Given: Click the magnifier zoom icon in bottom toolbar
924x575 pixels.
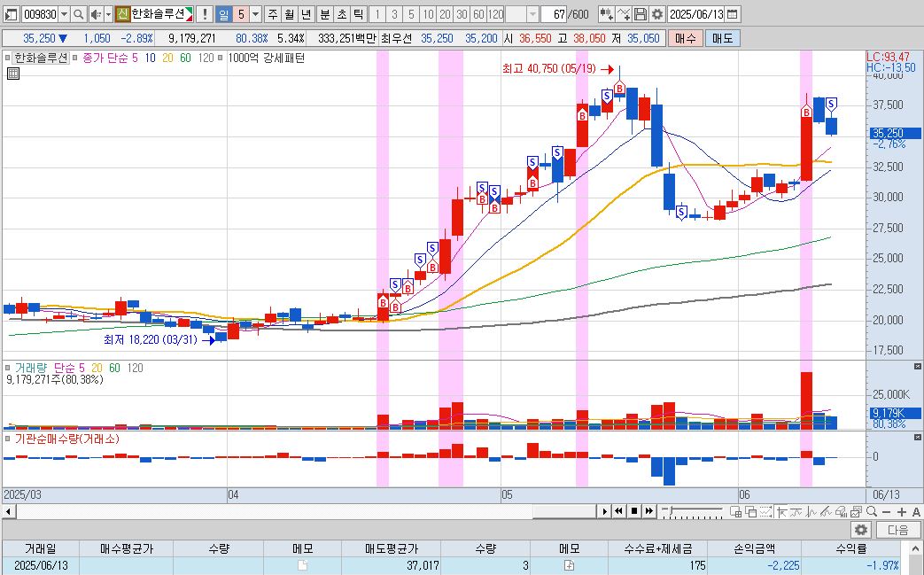Looking at the screenshot, I should (872, 512).
